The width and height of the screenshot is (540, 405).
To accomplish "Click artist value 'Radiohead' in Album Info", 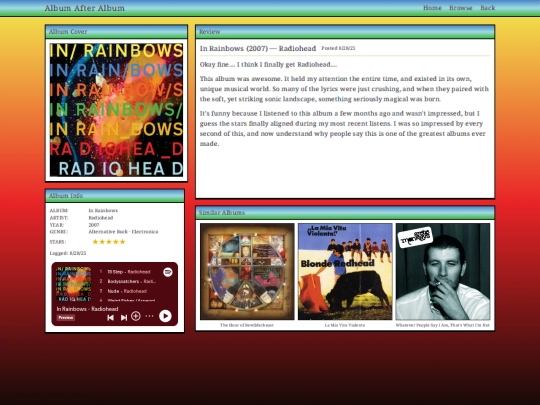I will tap(101, 218).
